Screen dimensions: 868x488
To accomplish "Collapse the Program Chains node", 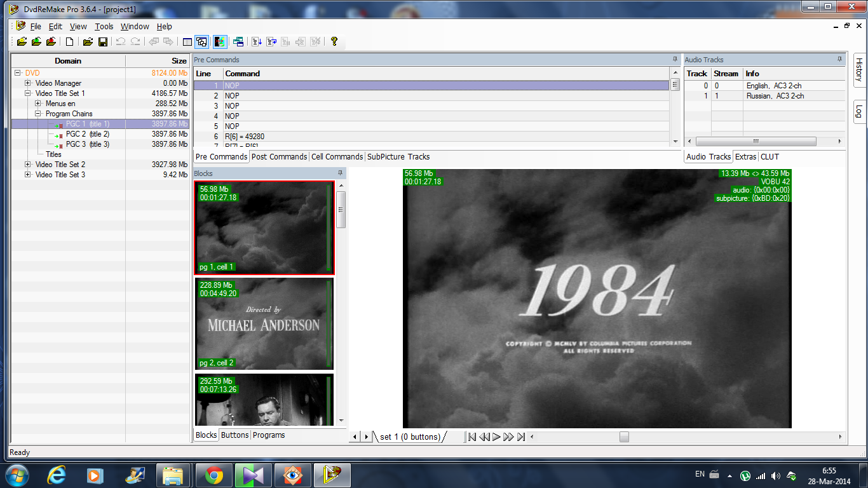I will pyautogui.click(x=38, y=114).
